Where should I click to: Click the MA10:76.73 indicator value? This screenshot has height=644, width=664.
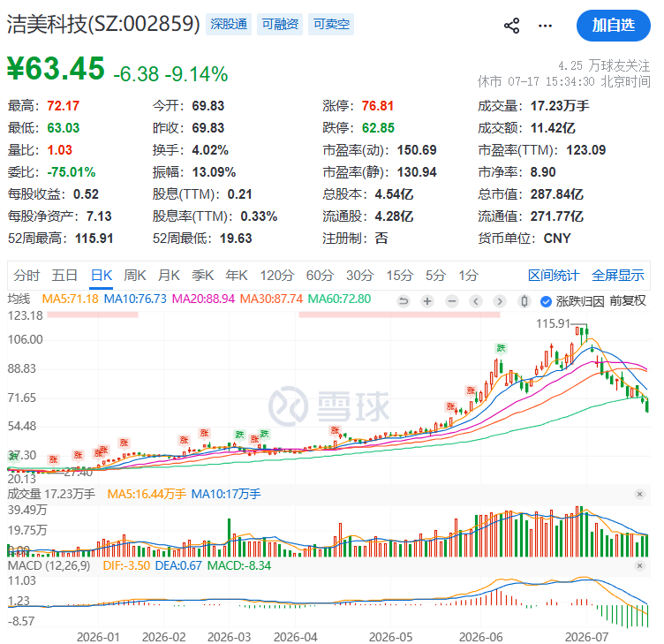pos(135,299)
